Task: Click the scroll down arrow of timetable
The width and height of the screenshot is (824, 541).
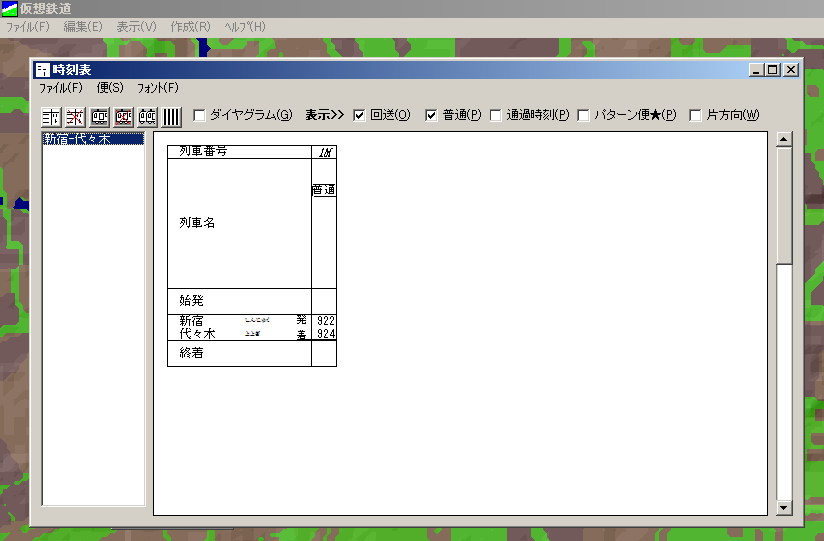Action: 784,507
